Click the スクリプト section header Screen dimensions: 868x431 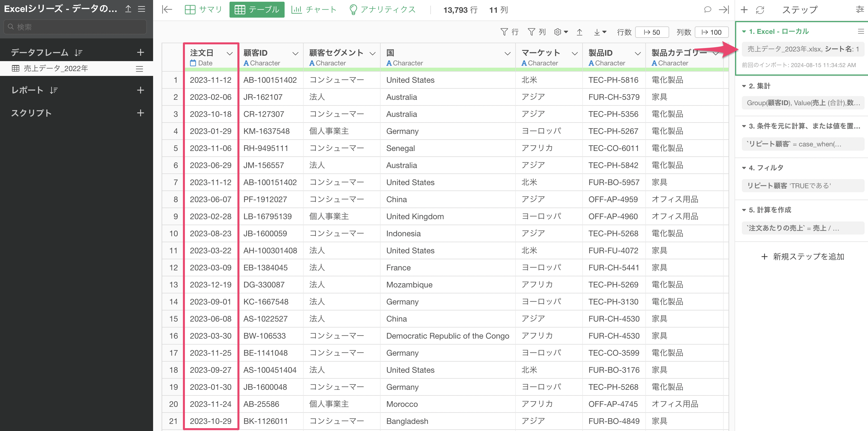[31, 113]
